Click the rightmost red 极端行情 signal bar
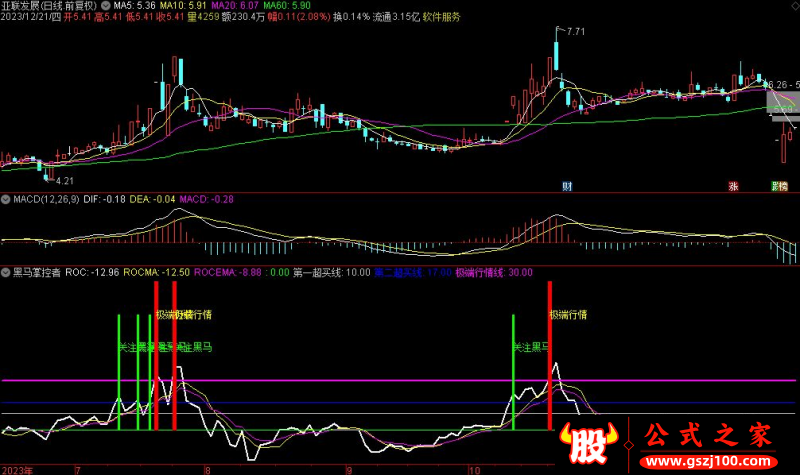Screen dimensions: 800x475 tap(550, 355)
